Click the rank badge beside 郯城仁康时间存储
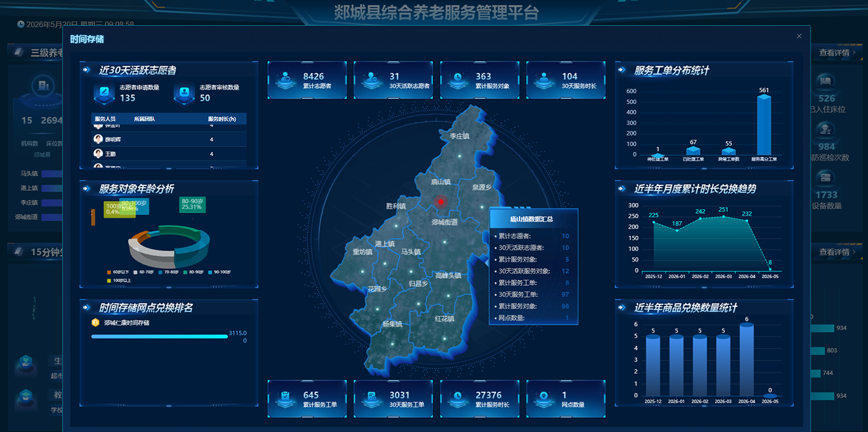 pyautogui.click(x=95, y=322)
